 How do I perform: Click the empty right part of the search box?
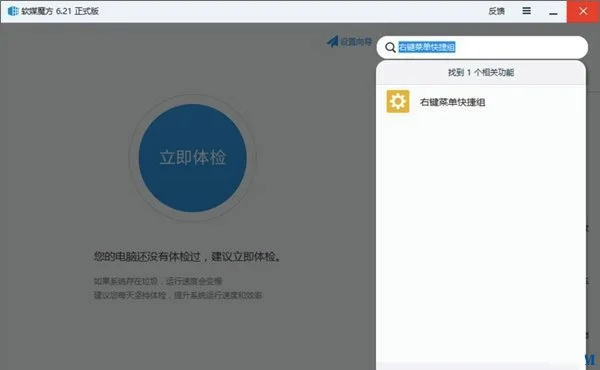[520, 47]
